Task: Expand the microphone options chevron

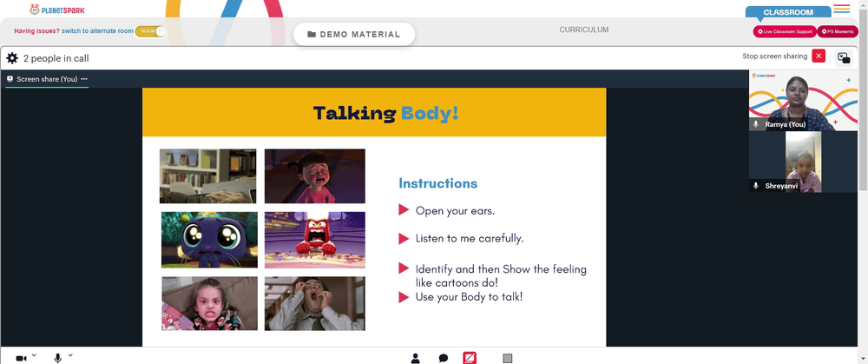Action: coord(70,355)
